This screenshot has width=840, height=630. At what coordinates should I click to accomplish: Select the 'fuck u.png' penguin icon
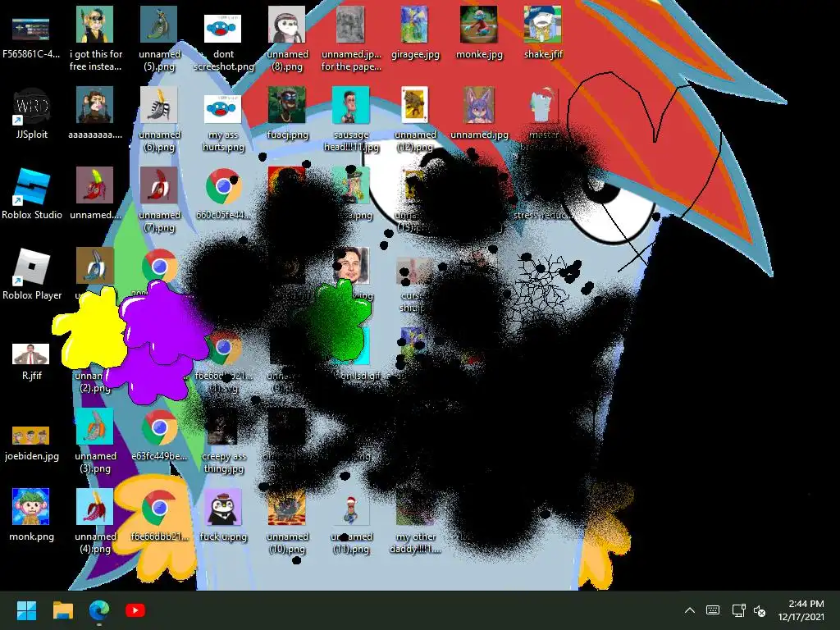coord(223,515)
